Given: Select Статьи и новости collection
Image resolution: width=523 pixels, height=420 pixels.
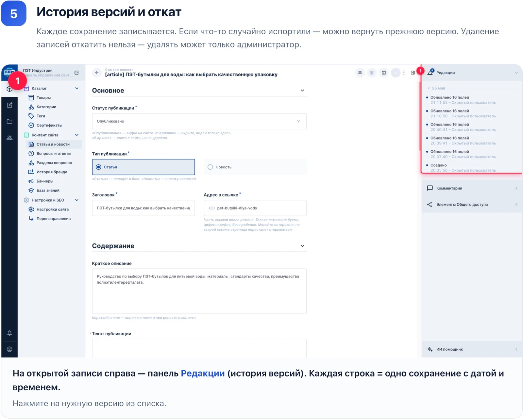Looking at the screenshot, I should pos(54,144).
